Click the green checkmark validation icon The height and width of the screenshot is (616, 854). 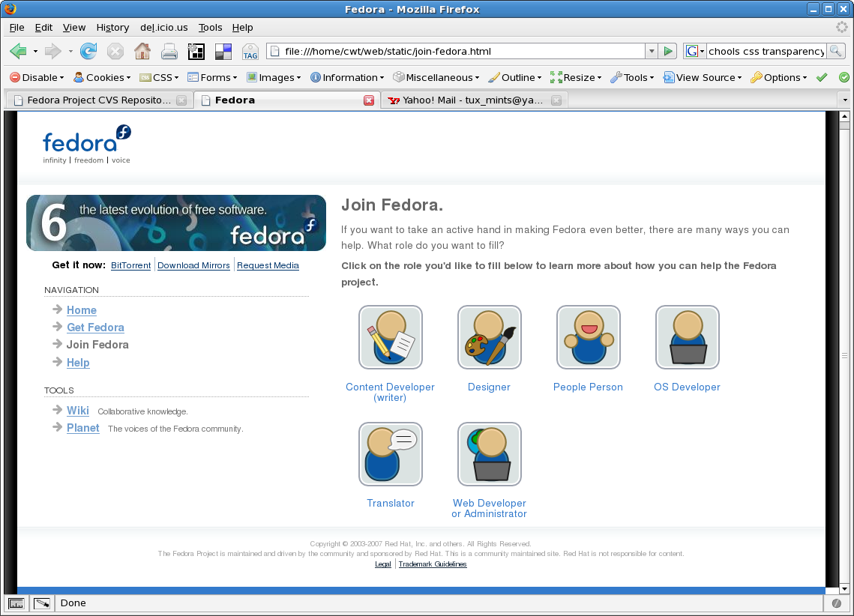point(822,77)
